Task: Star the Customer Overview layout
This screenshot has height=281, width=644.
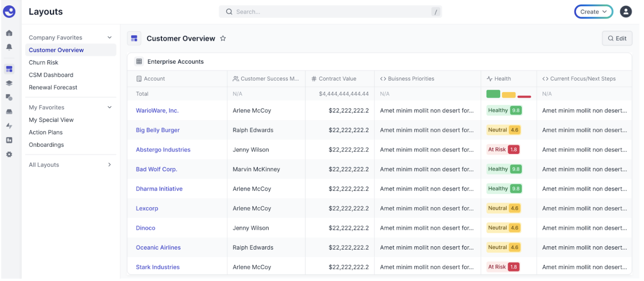Action: click(223, 38)
